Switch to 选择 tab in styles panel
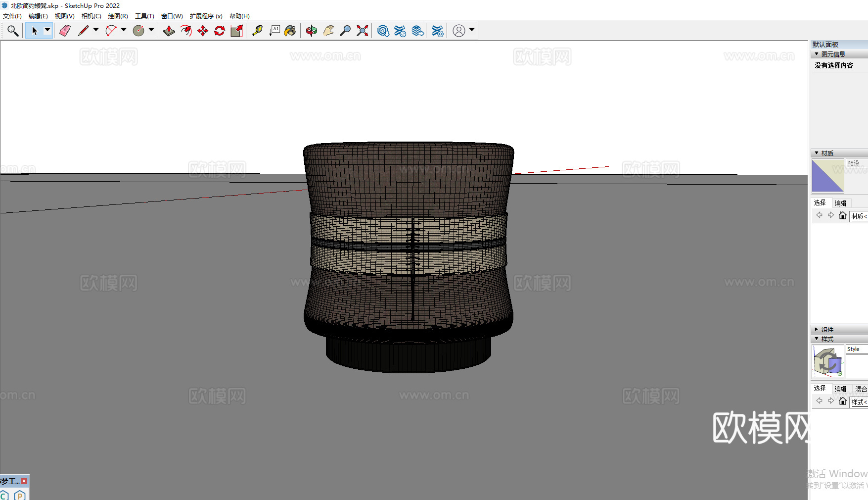Viewport: 868px width, 500px height. click(x=820, y=388)
